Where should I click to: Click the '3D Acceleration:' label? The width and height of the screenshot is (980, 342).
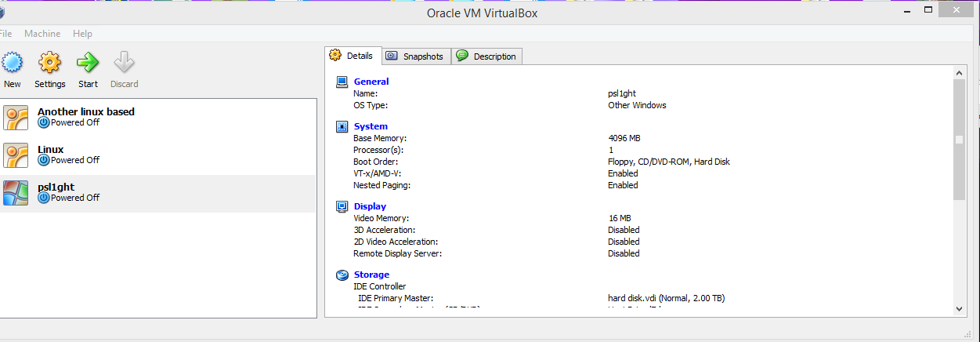(386, 230)
